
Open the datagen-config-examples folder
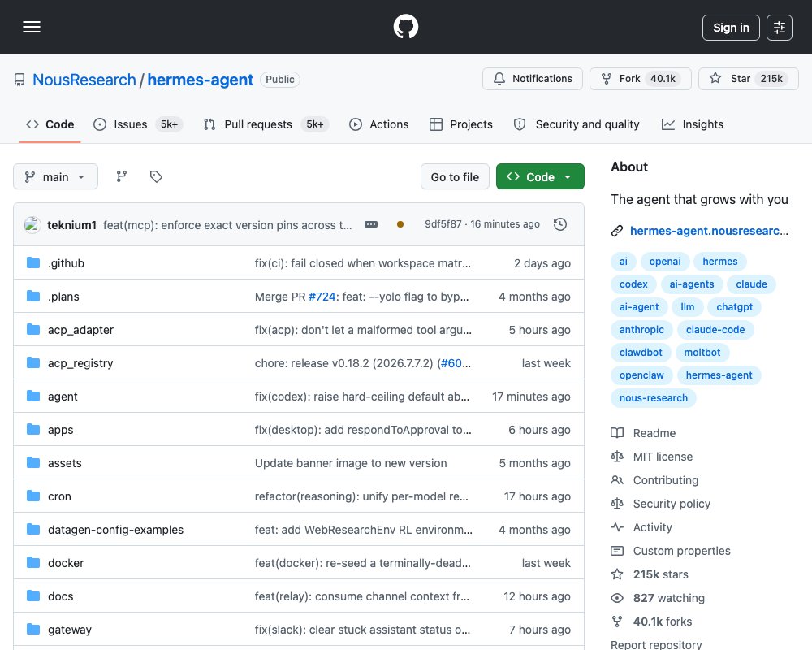point(115,530)
